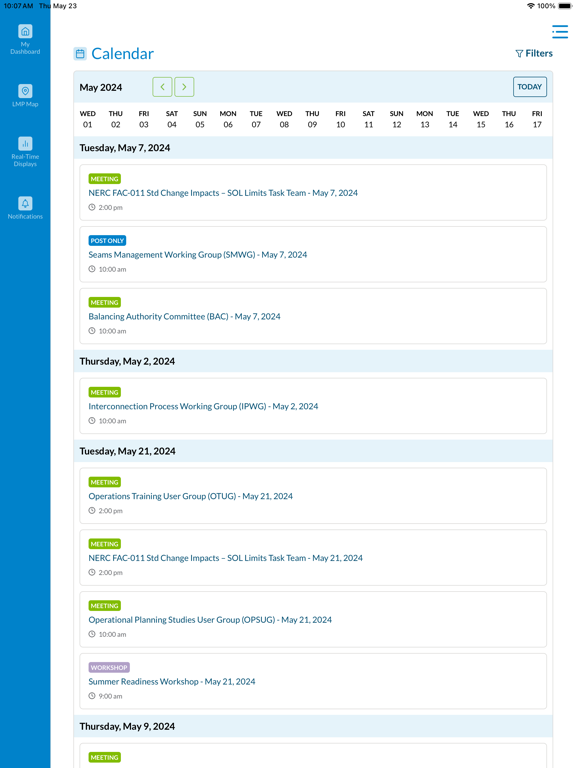Screen dimensions: 576x768
Task: Open Real-Time Displays sidebar icon
Action: tap(25, 144)
